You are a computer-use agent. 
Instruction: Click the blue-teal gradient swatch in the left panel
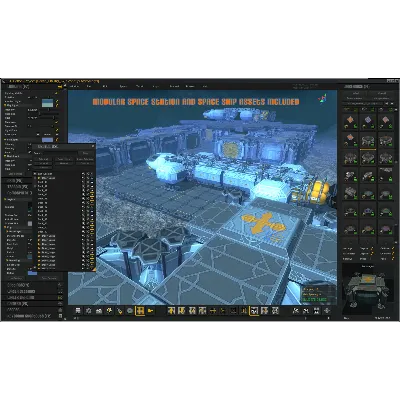47,103
